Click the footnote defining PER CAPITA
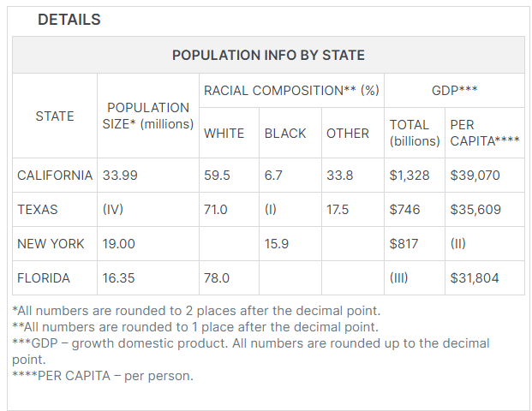The height and width of the screenshot is (411, 532). point(105,375)
